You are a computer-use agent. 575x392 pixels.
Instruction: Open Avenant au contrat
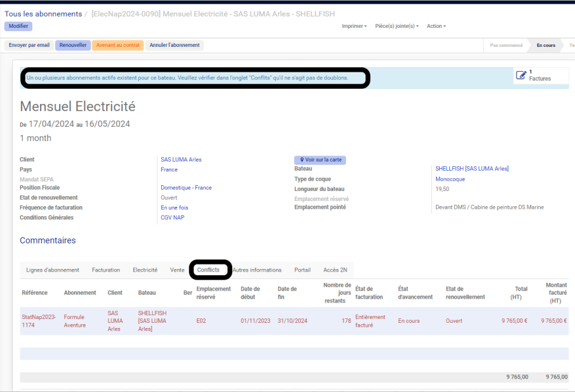(x=117, y=45)
